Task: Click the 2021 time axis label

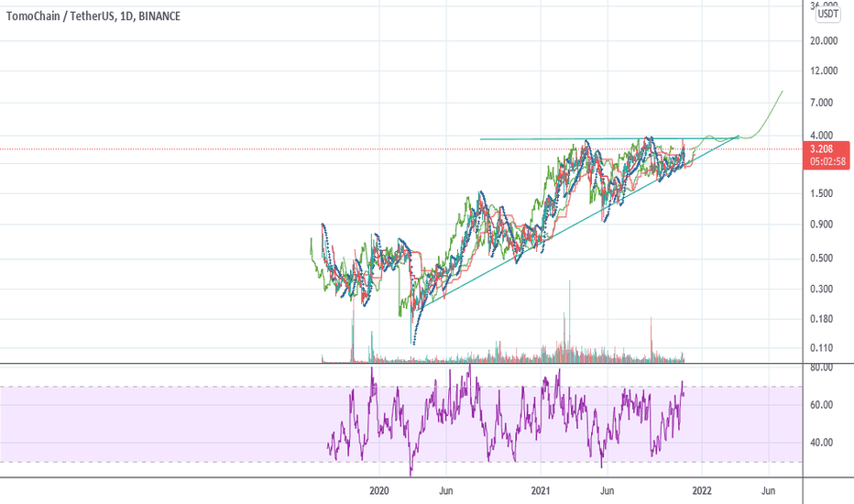Action: (541, 491)
